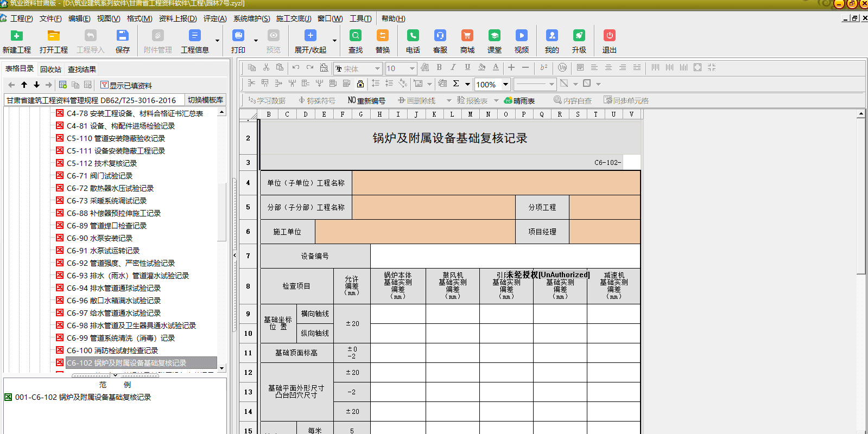Open the 文件(F) menu

coord(50,18)
